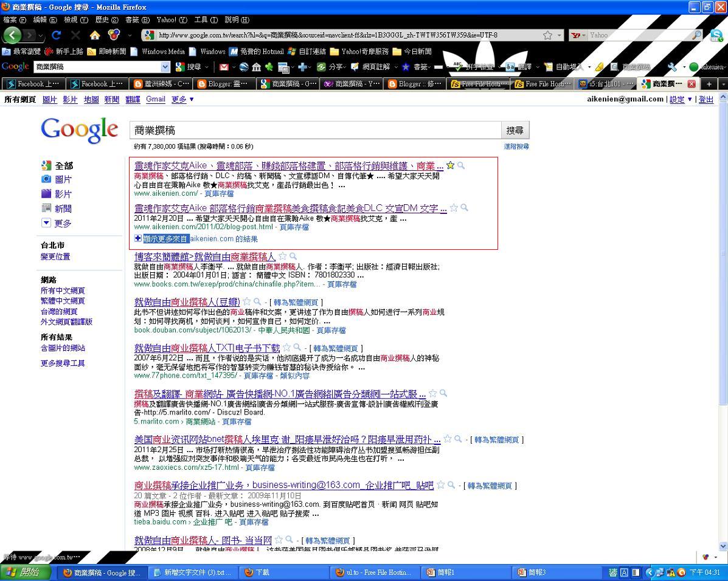Click the blue plus icon in Google Toolbar
The image size is (728, 581).
pos(302,67)
